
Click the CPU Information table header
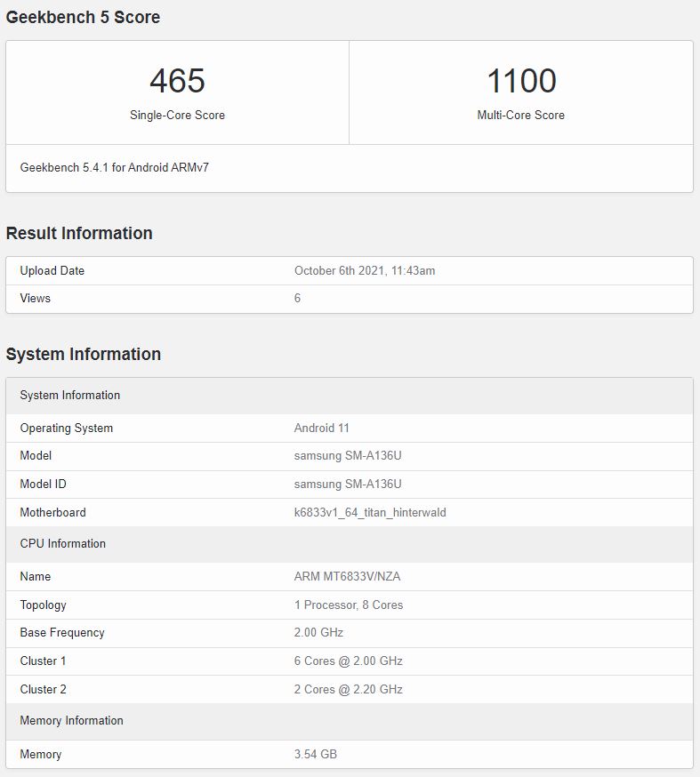click(x=63, y=543)
